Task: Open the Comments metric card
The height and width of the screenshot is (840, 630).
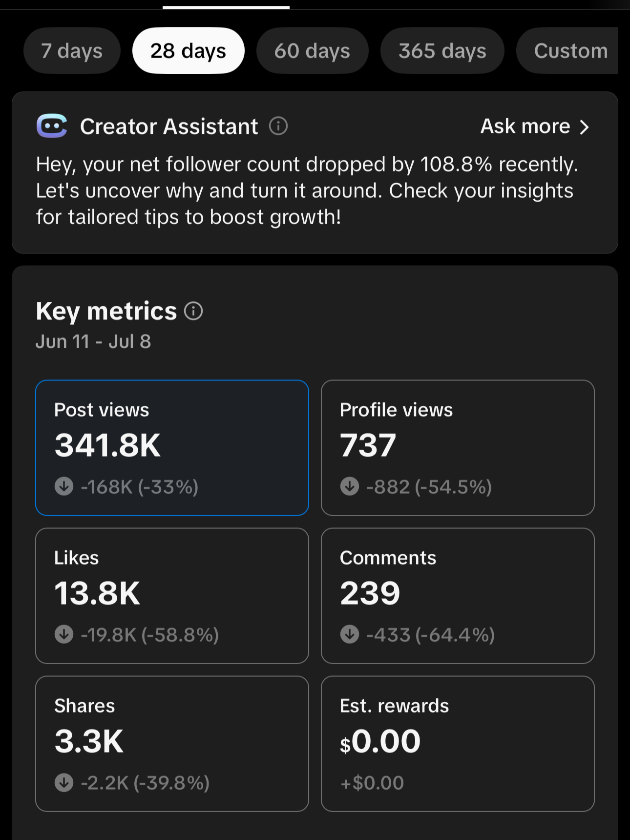Action: click(458, 596)
